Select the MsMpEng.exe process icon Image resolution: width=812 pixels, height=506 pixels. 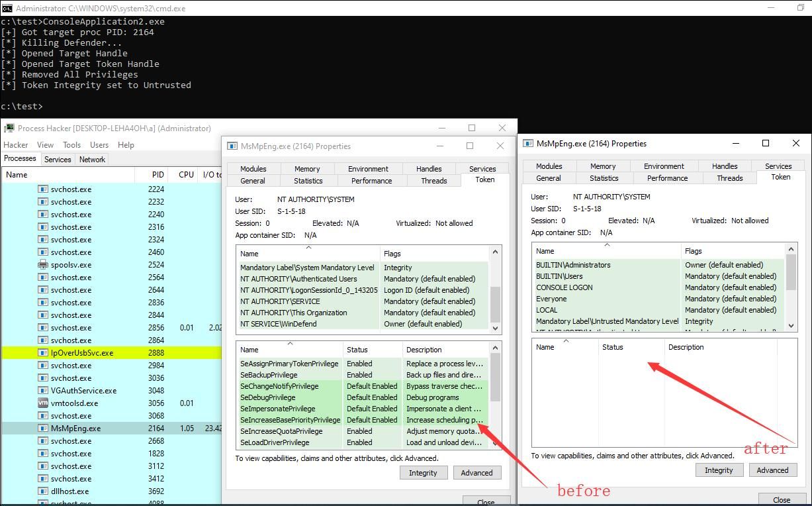[43, 429]
